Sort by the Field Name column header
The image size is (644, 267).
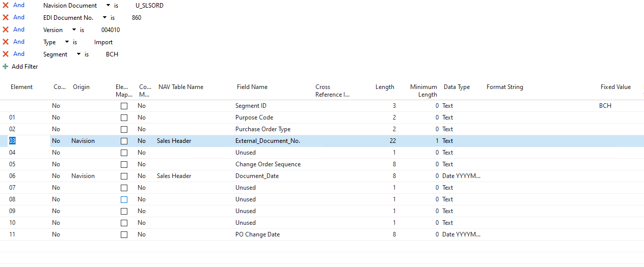click(x=252, y=87)
